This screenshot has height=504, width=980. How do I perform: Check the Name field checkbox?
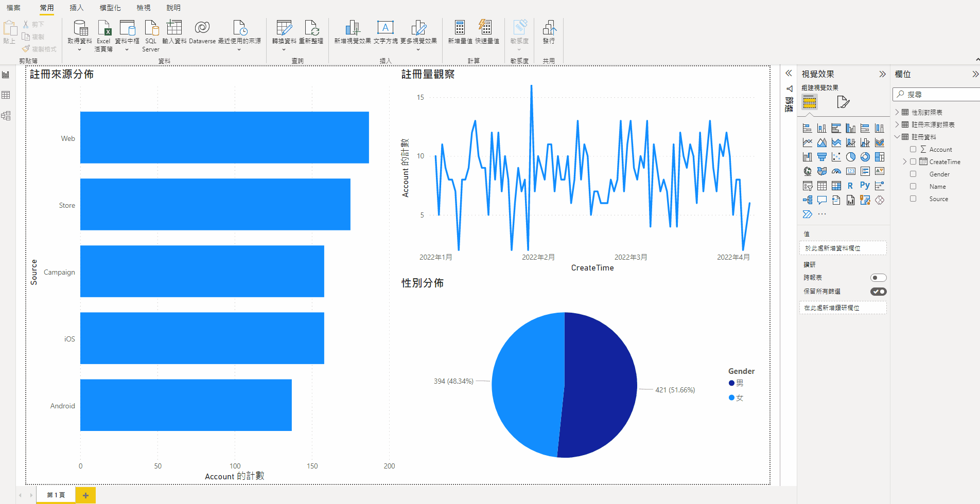[x=913, y=186]
